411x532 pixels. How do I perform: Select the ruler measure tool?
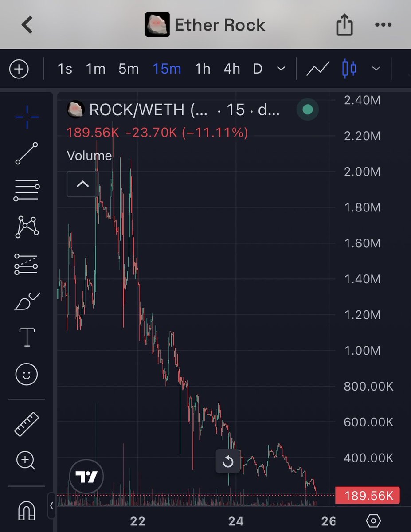(x=27, y=424)
